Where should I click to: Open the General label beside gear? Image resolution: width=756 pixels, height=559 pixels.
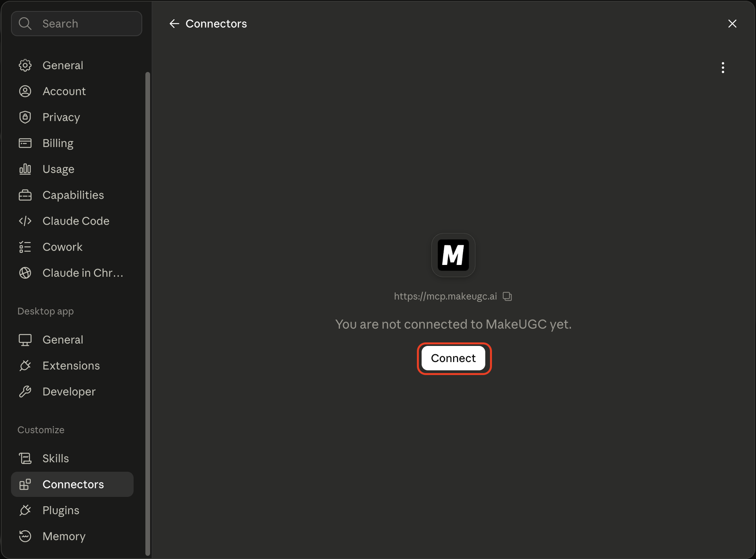(x=63, y=65)
